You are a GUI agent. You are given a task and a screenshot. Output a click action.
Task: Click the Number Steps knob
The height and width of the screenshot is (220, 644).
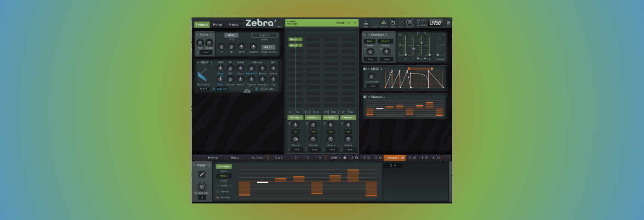(202, 187)
